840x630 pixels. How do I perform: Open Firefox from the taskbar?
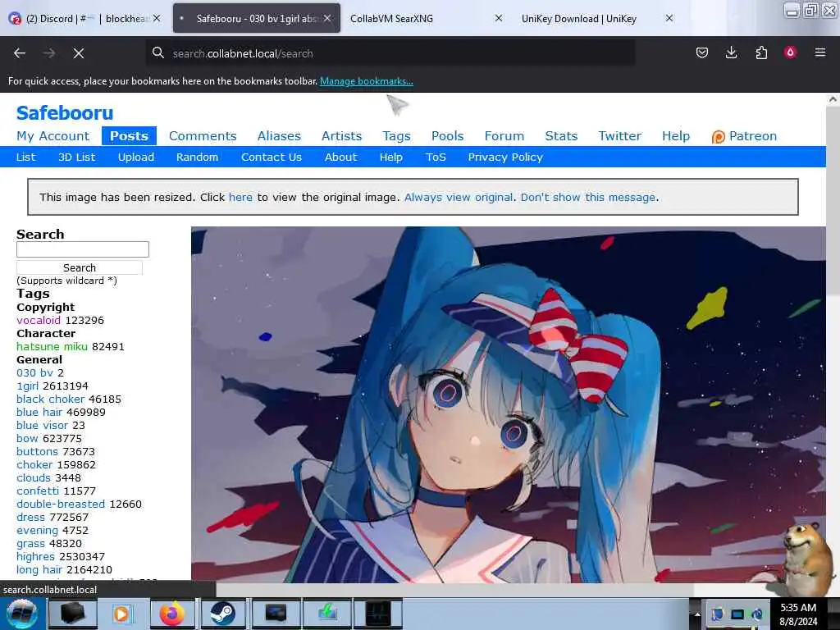click(172, 614)
